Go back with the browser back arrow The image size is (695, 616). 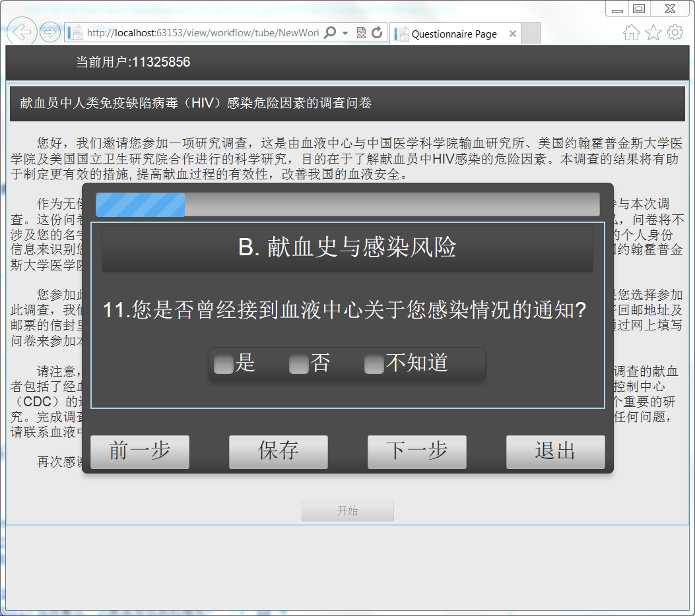pyautogui.click(x=21, y=32)
